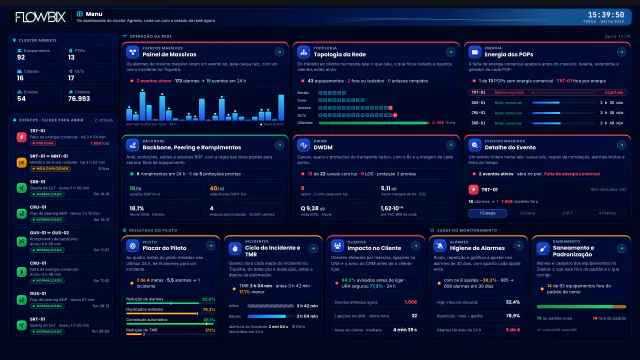This screenshot has width=640, height=360.
Task: Expand Detalhe do Evento via arrow button
Action: point(621,145)
